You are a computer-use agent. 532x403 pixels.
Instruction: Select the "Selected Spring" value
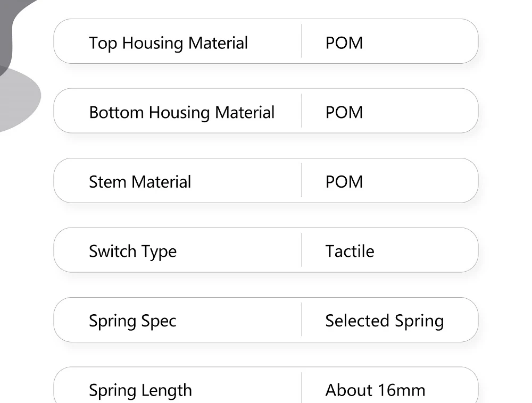tap(384, 321)
